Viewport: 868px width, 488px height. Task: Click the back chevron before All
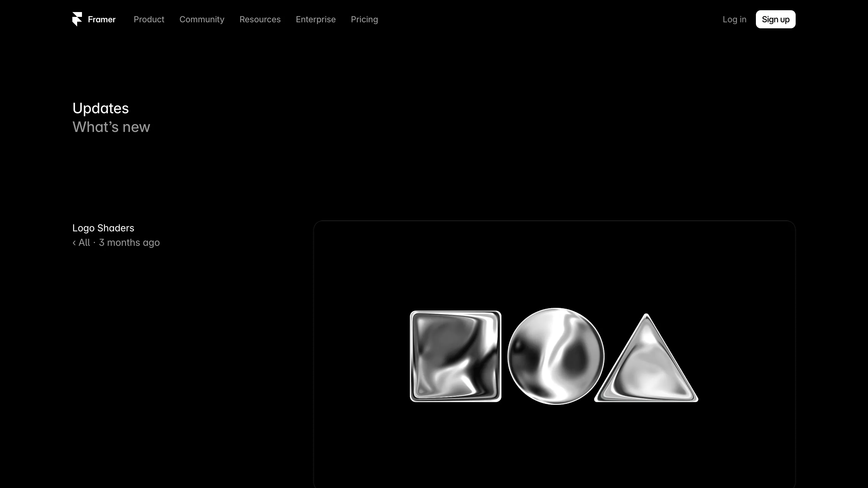click(74, 243)
